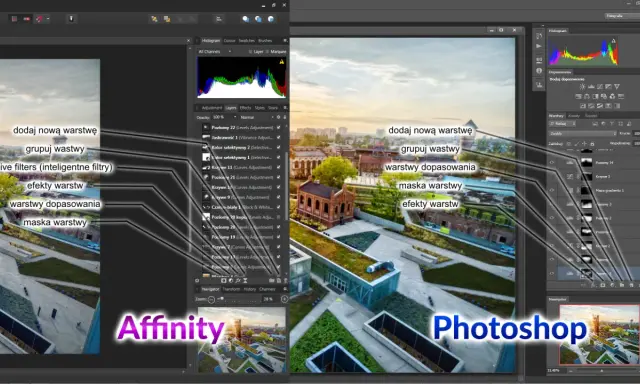Add a Hue/Saturation adjustment in Photoshop
Screen dimensions: 640x384
tap(579, 96)
